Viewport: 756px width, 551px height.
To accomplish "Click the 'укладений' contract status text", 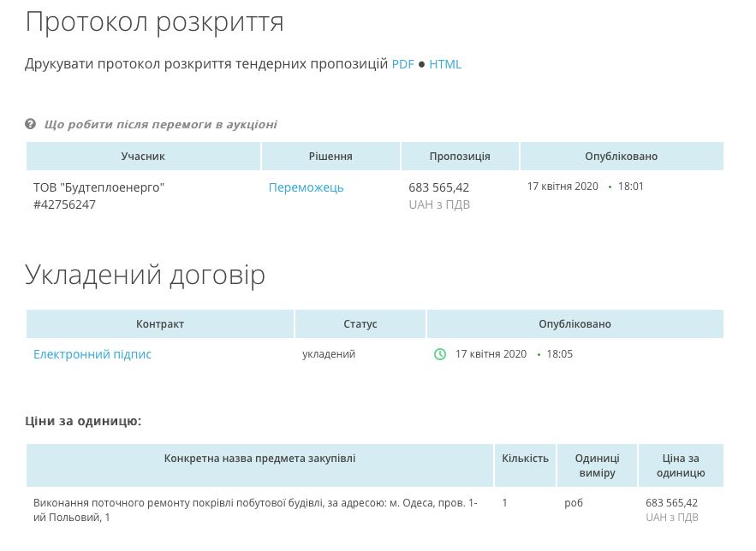I will [329, 354].
